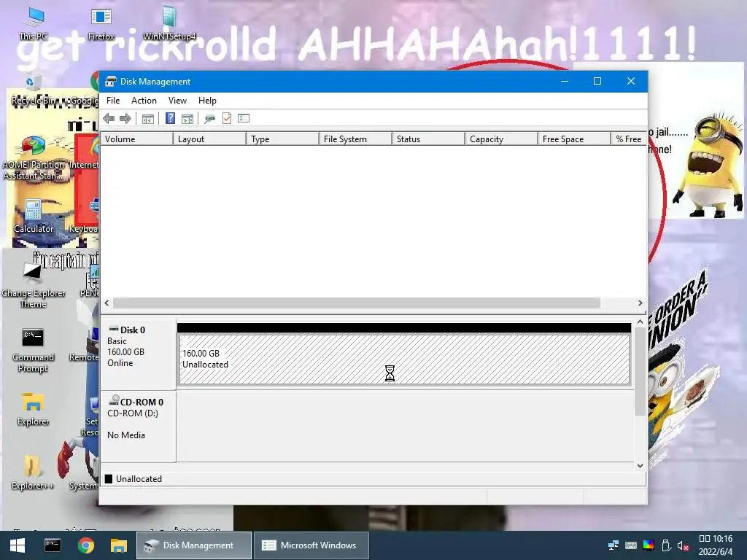The image size is (747, 560).
Task: Switch to Disk Management taskbar button
Action: 194,545
